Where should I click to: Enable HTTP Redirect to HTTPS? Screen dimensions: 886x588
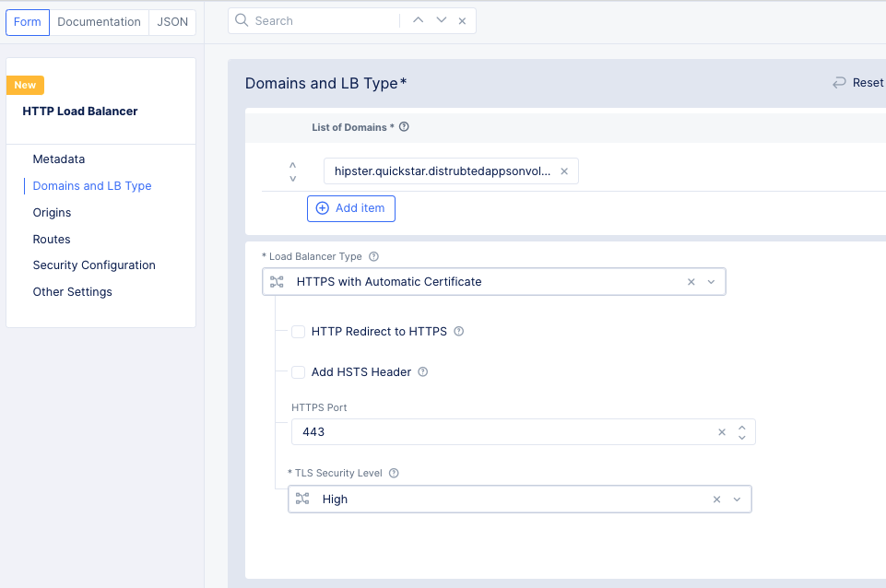coord(298,333)
